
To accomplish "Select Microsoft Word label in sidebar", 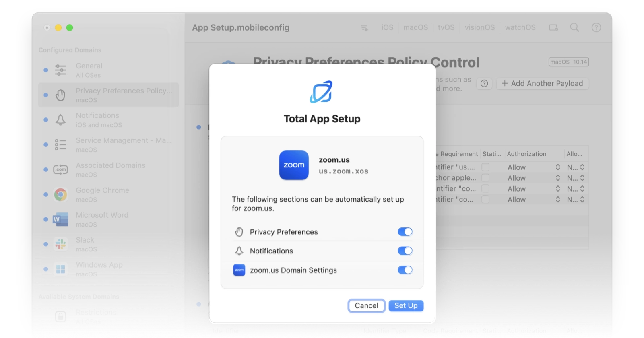I will tap(102, 215).
